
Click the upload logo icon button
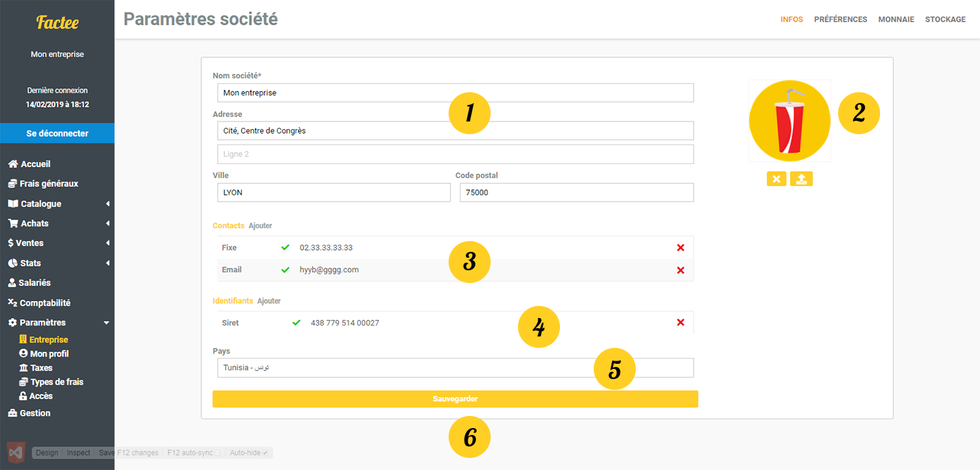pyautogui.click(x=801, y=179)
